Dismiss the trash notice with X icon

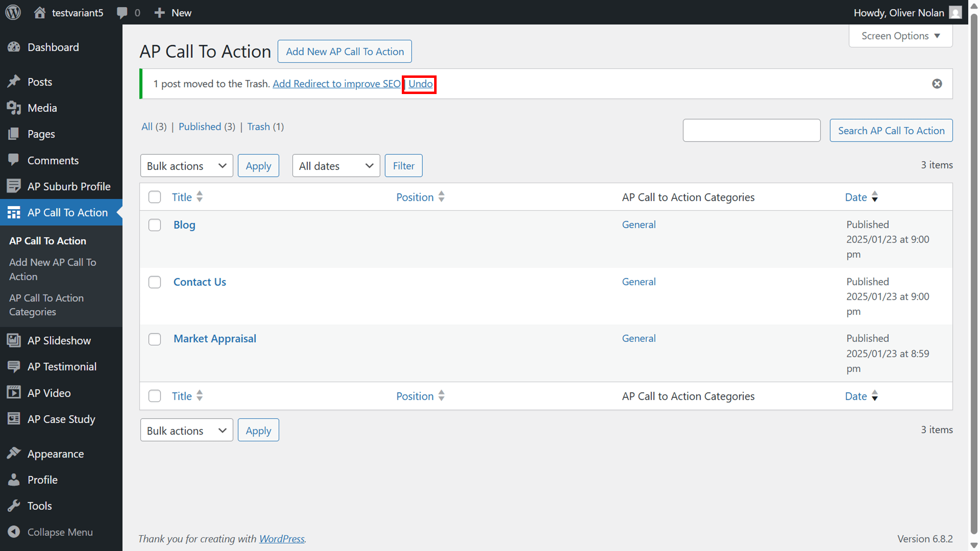pos(937,84)
